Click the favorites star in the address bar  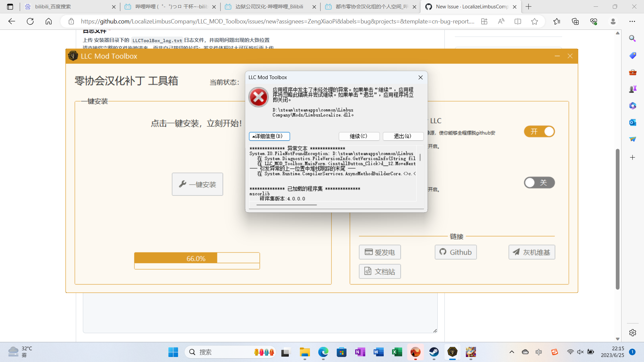click(x=534, y=21)
